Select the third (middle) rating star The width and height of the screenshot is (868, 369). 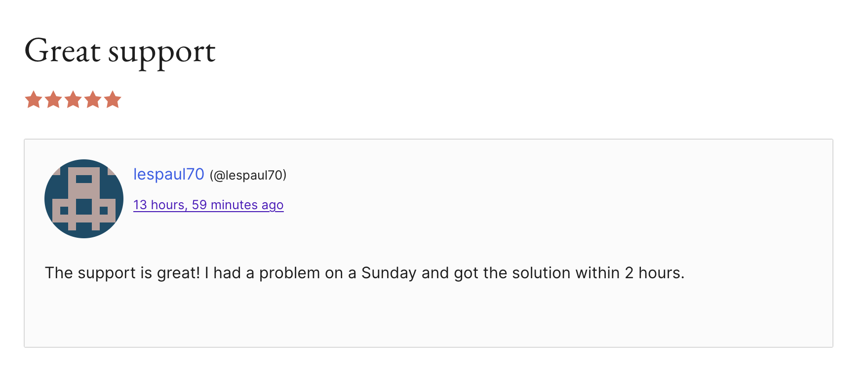(x=73, y=100)
